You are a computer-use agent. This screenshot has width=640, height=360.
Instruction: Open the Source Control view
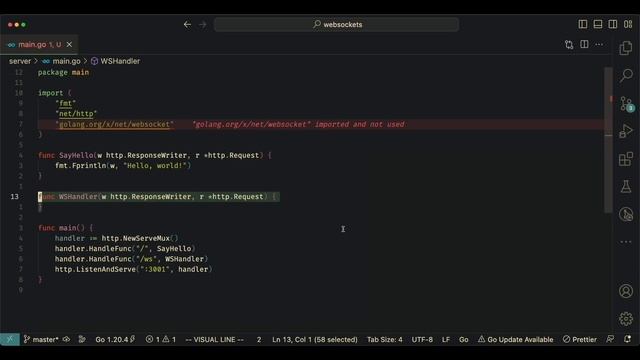coord(626,103)
